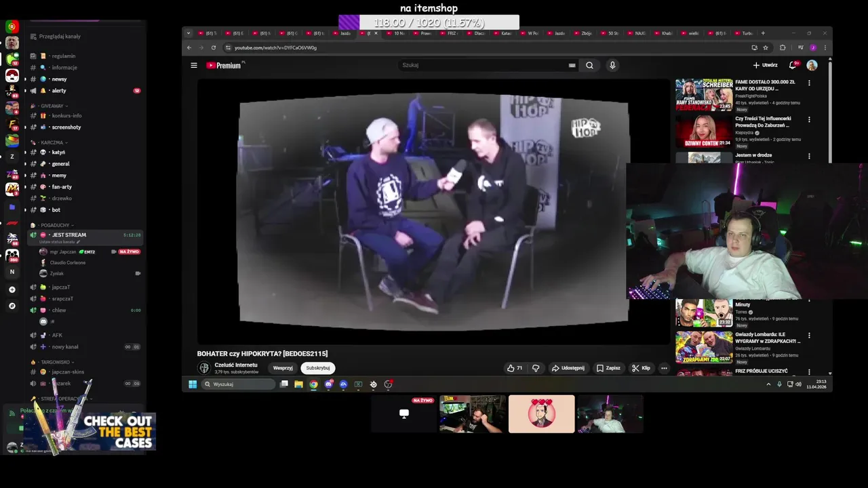Click the Wesprzyj support button
This screenshot has height=488, width=868.
point(283,368)
